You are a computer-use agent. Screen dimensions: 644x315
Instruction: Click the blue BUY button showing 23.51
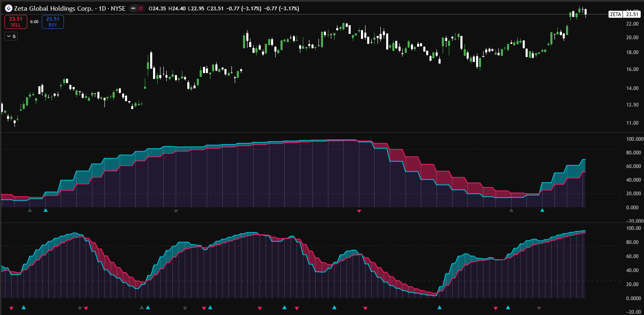pos(52,21)
